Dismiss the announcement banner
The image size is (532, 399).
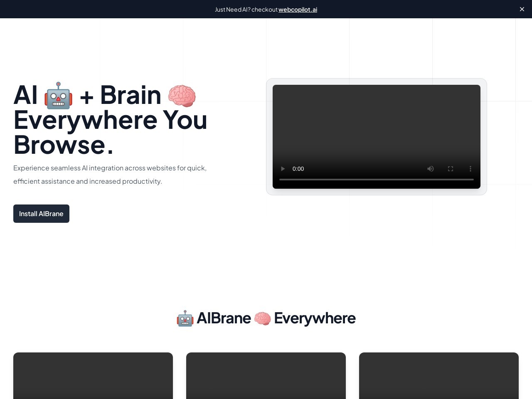(x=522, y=9)
